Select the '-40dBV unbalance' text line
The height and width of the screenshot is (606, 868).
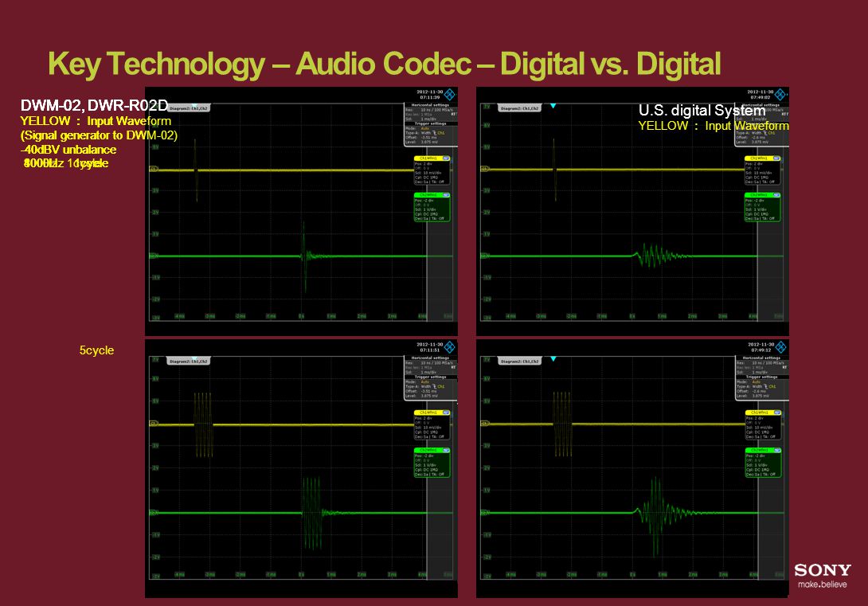[x=68, y=150]
